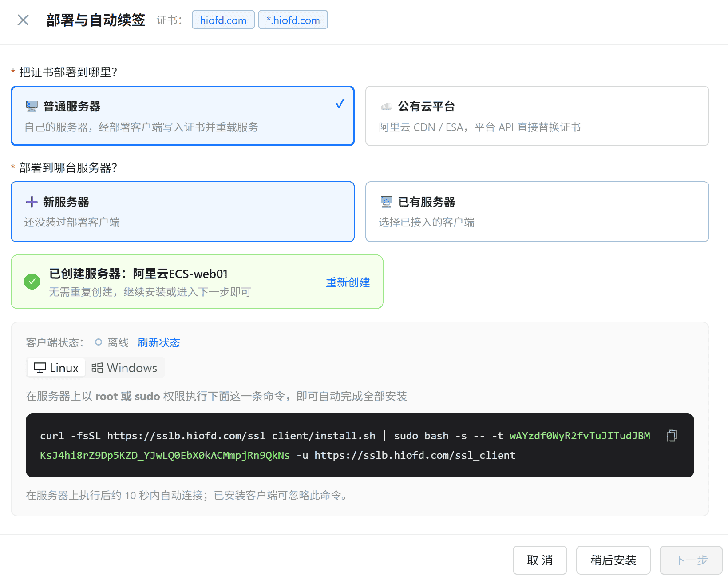Click the *.hiofd.com certificate tag
Image resolution: width=728 pixels, height=580 pixels.
tap(293, 20)
